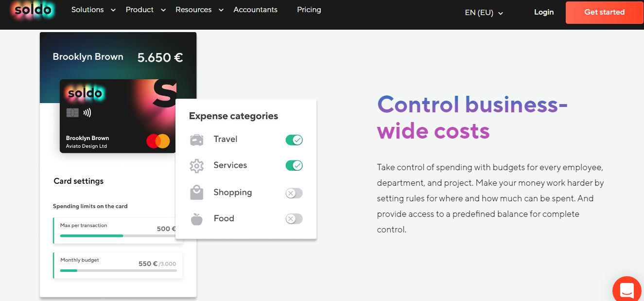Click the 550 € /3.000 budget value

click(157, 264)
